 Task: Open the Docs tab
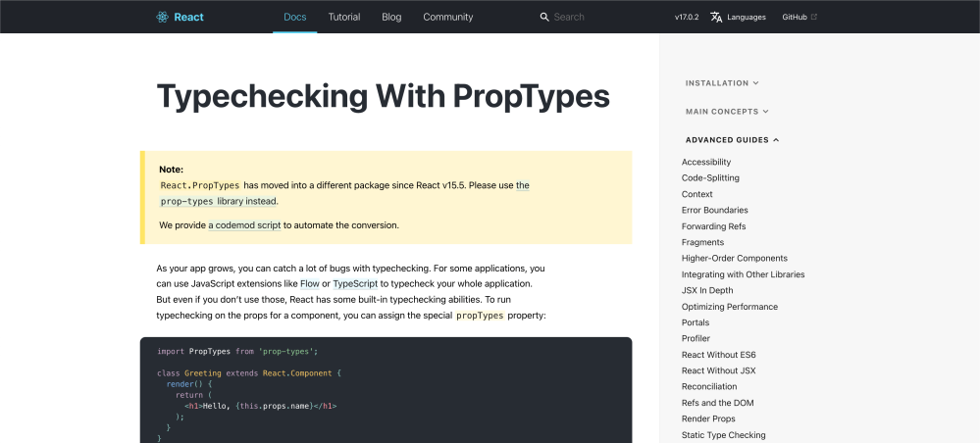(x=295, y=17)
